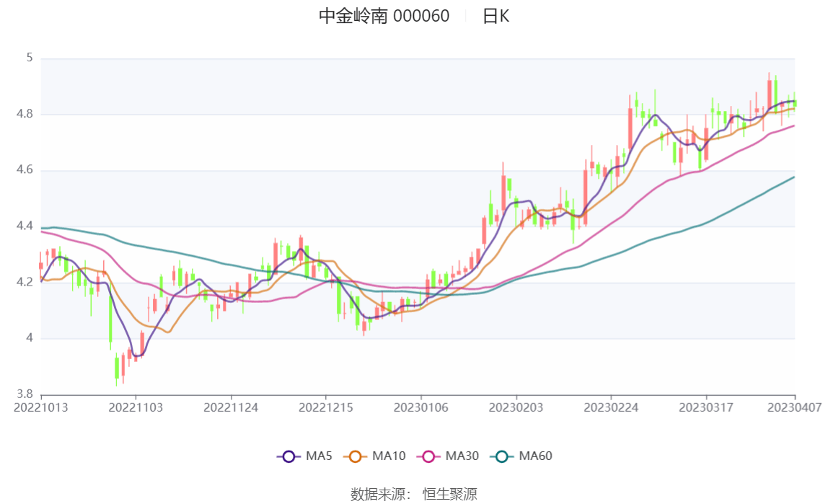
Task: Click the chart title 中金岭南 000060
Action: (x=384, y=16)
